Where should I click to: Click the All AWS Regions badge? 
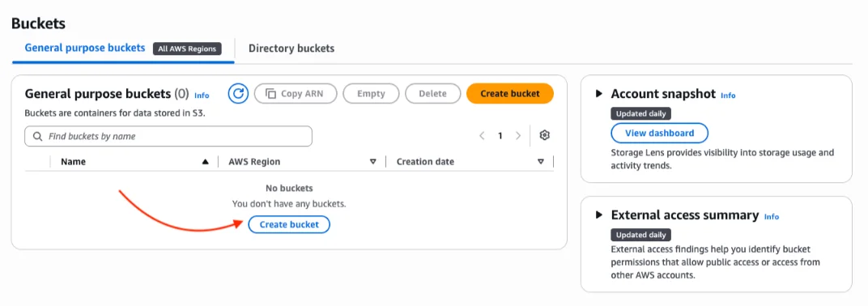click(187, 49)
